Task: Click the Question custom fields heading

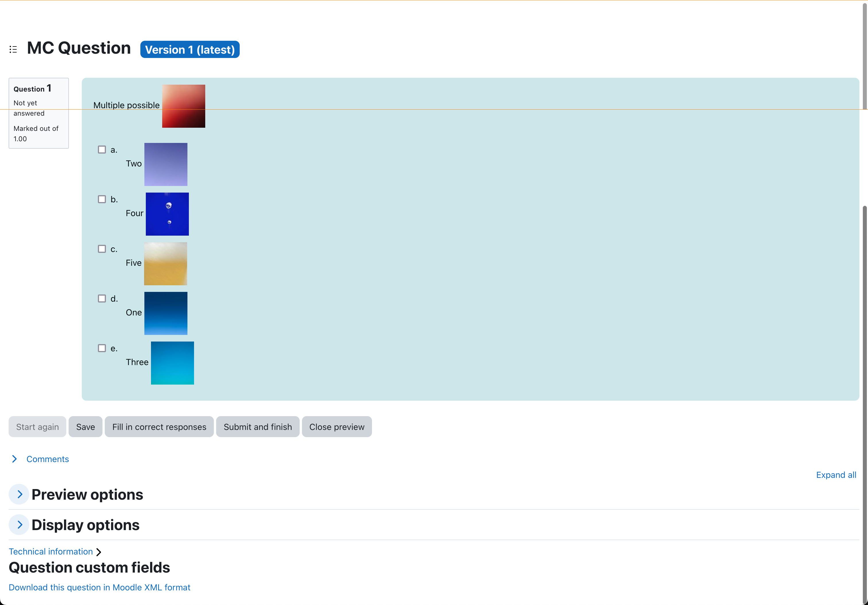Action: point(89,568)
